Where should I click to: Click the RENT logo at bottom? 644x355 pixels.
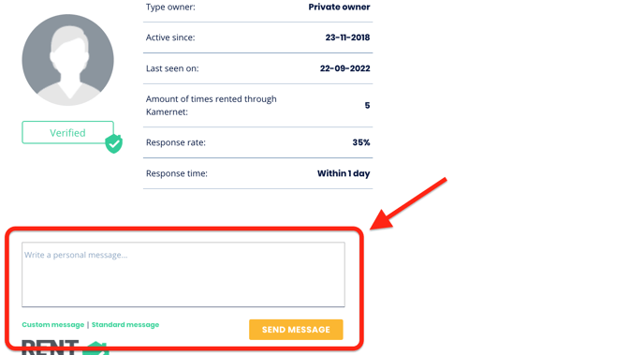(x=51, y=348)
